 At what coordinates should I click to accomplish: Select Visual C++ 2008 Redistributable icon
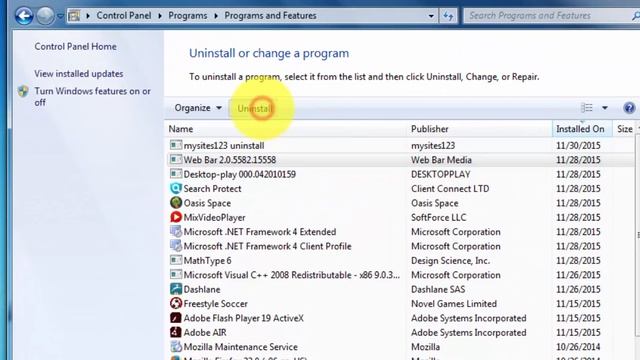pyautogui.click(x=176, y=274)
